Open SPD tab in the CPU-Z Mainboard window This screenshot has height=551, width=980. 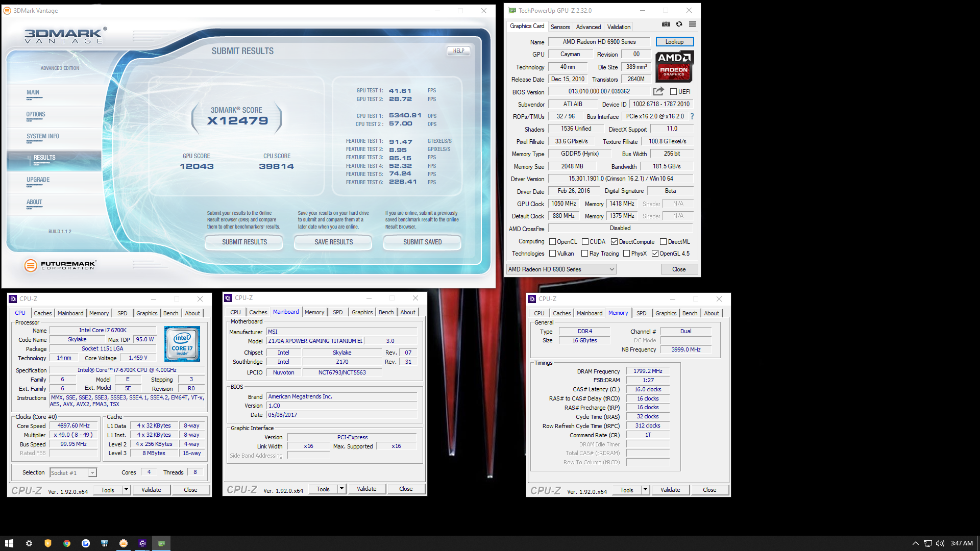(338, 312)
